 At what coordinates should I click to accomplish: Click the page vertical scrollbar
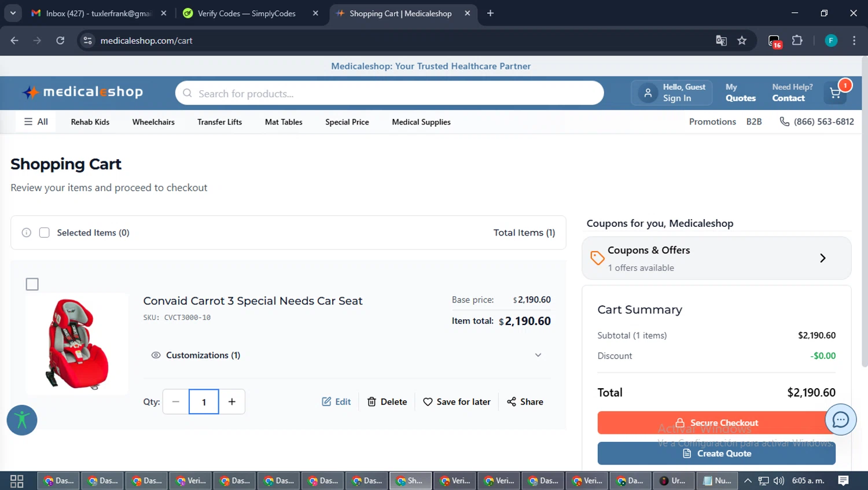tap(865, 212)
